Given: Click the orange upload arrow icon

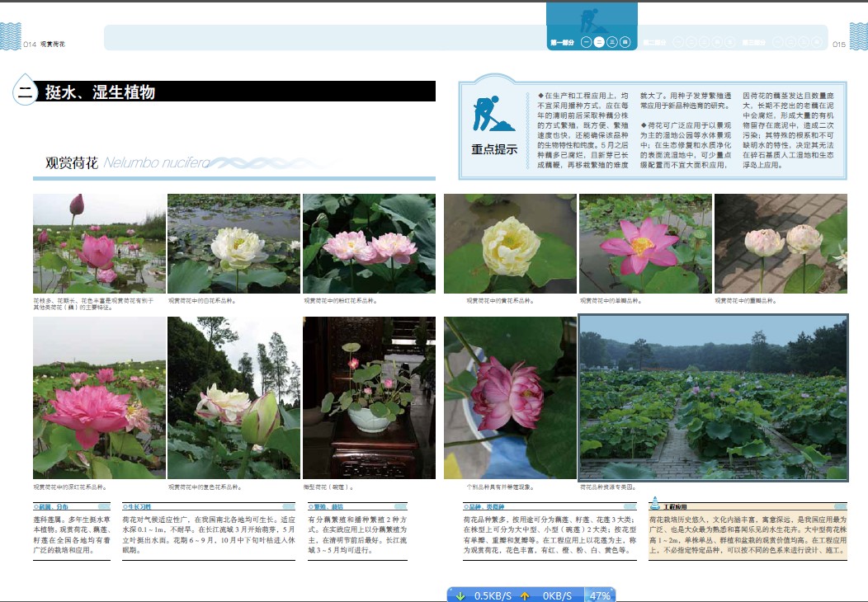Looking at the screenshot, I should [524, 595].
